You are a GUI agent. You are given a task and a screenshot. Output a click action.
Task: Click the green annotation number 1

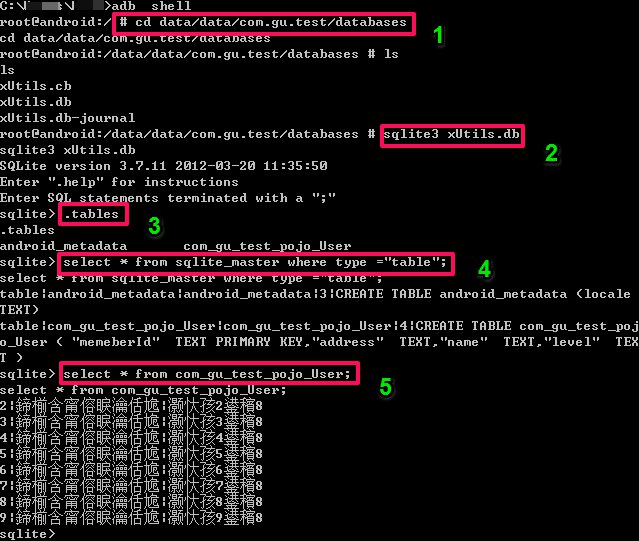tap(438, 35)
